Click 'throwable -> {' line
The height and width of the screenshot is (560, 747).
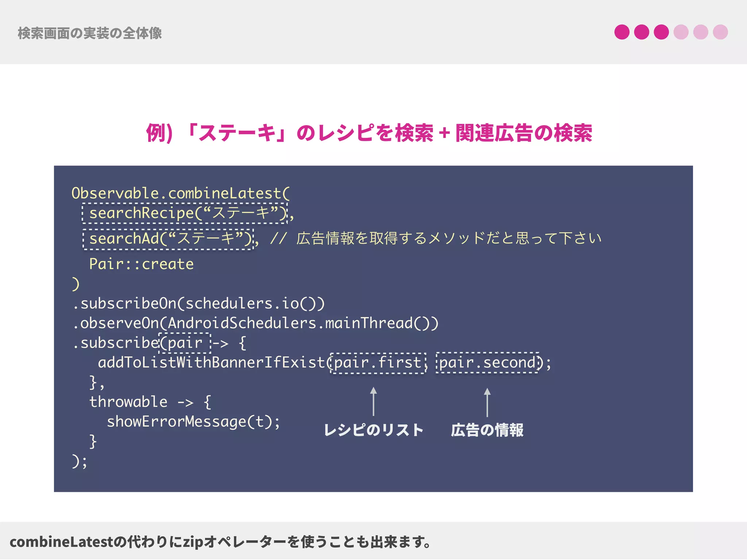click(150, 402)
